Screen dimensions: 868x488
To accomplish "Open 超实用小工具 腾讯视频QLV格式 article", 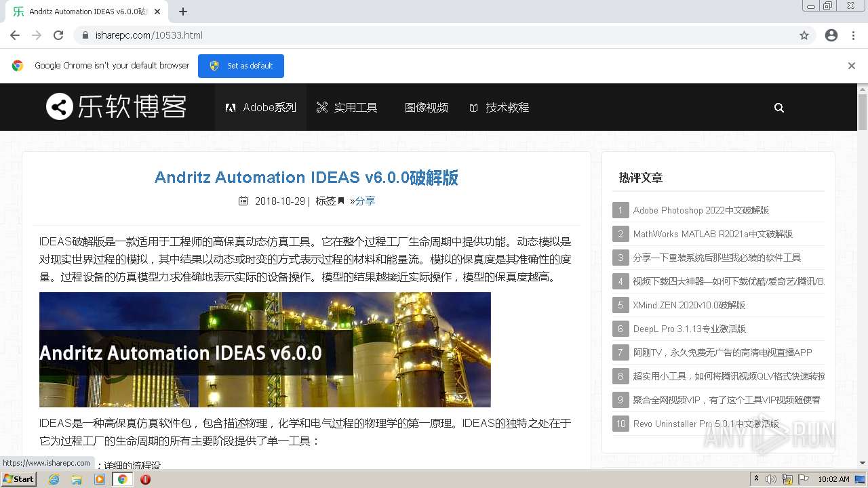I will (728, 376).
